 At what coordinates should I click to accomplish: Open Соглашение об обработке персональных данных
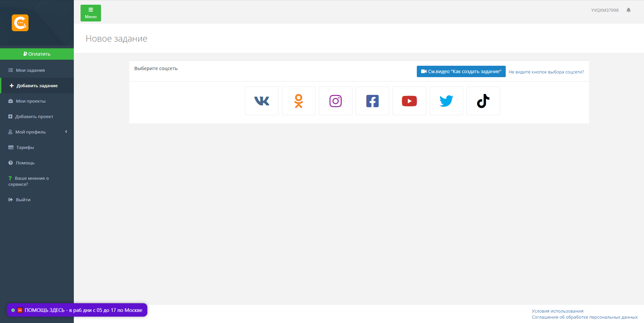(585, 317)
